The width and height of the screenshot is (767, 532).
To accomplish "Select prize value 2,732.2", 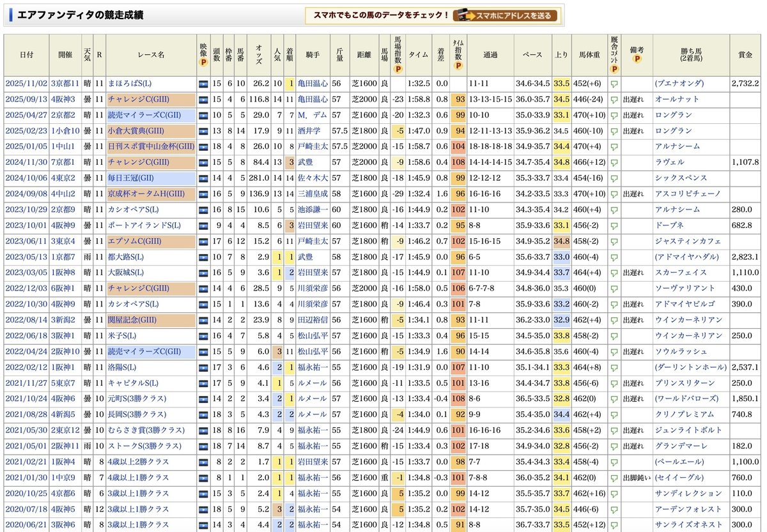I will 745,84.
